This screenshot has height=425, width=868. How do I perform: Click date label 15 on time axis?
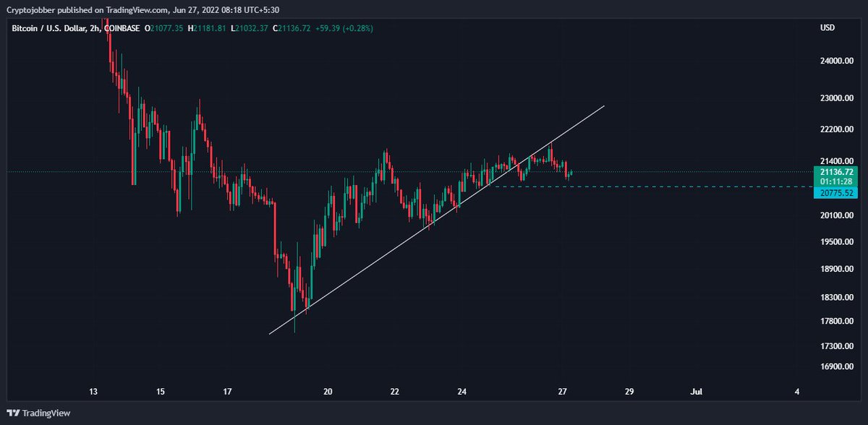point(161,392)
